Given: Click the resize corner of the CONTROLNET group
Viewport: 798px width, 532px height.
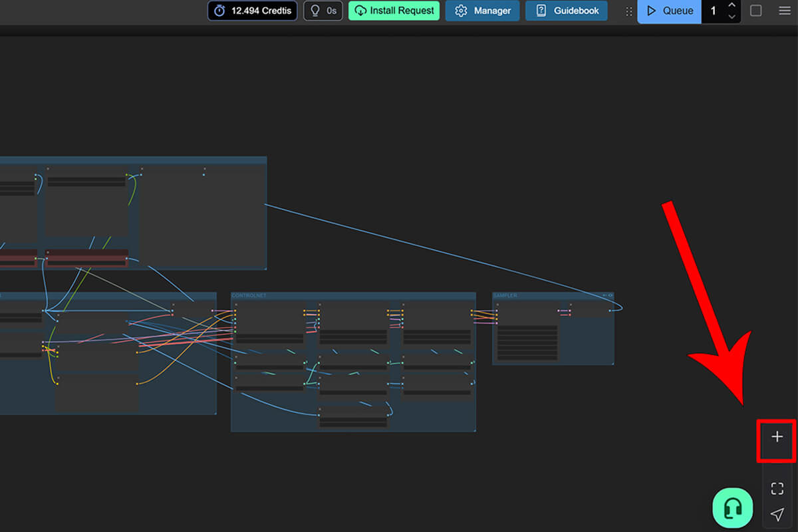Looking at the screenshot, I should pos(474,430).
